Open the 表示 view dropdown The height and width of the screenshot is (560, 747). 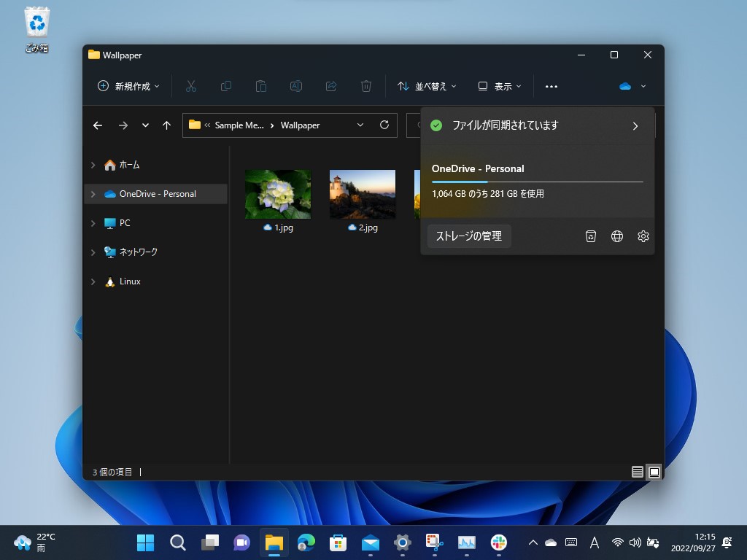pyautogui.click(x=500, y=86)
